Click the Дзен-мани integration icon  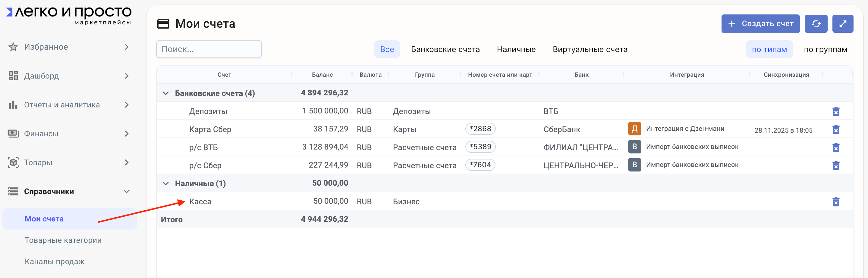tap(634, 129)
